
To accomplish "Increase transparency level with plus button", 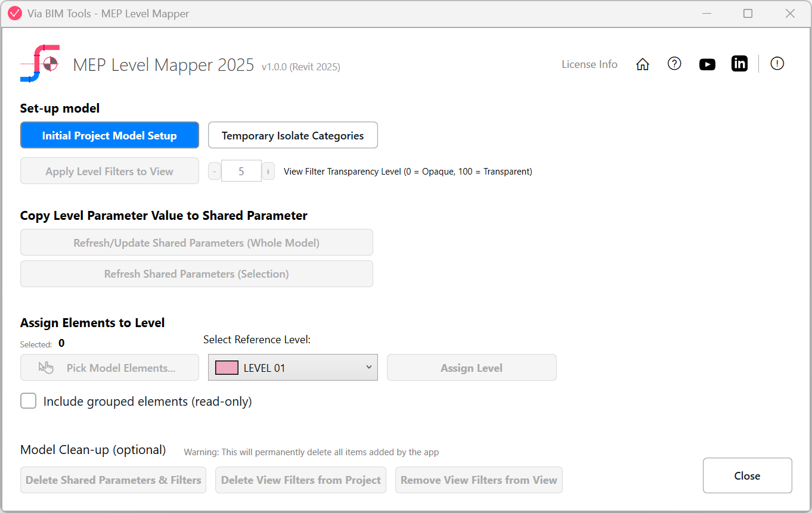I will 268,172.
